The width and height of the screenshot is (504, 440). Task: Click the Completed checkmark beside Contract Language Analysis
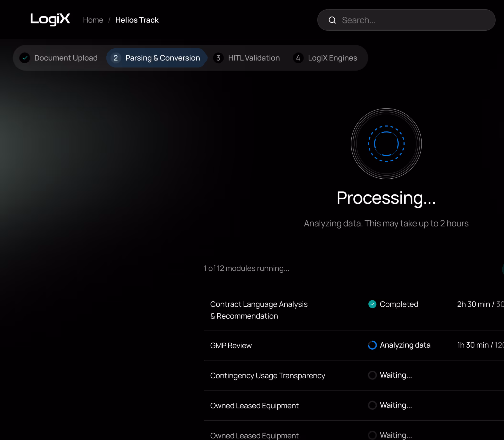click(372, 304)
